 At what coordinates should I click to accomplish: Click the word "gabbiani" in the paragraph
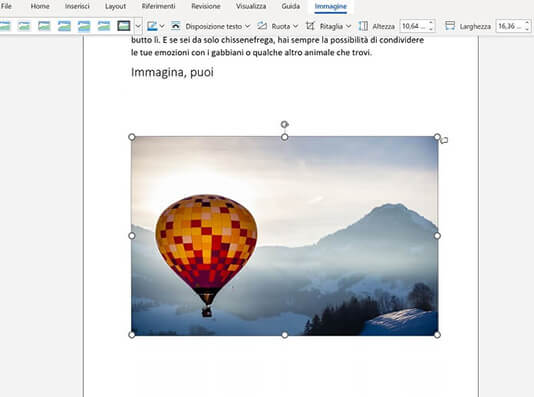click(x=226, y=53)
